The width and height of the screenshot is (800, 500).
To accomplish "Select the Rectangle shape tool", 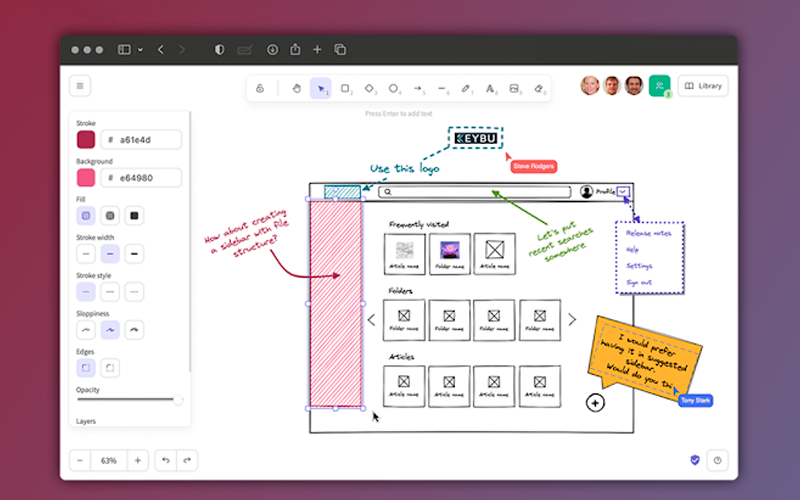I will 345,88.
